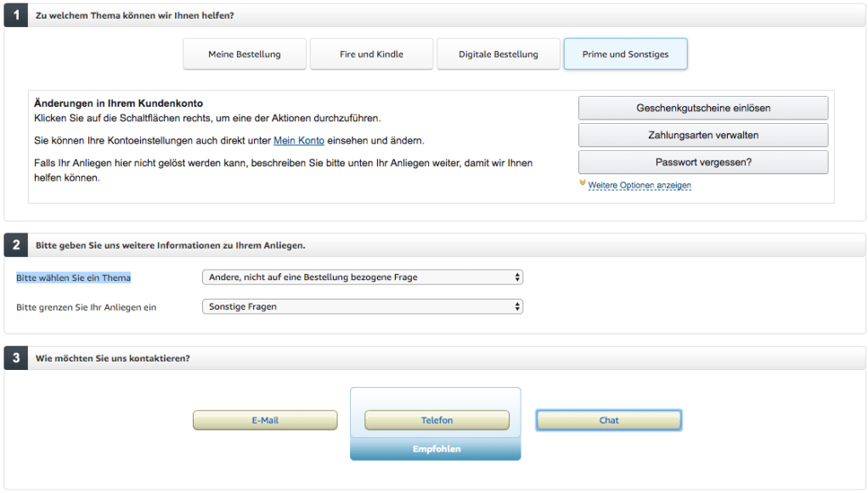Click the step 1 number badge
This screenshot has width=868, height=493.
point(16,15)
